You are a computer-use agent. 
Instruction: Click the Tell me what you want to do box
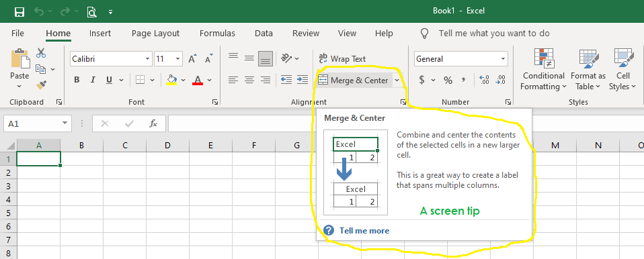494,33
